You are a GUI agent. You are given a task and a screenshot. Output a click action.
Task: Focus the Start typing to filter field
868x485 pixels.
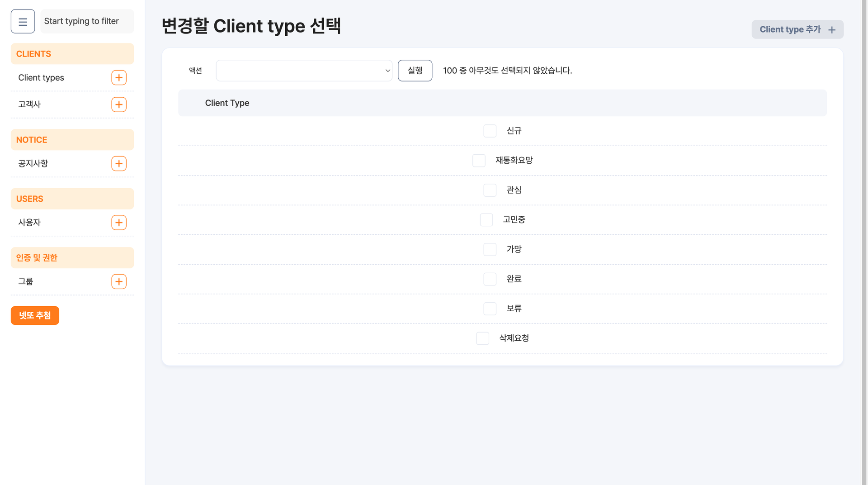pos(87,21)
